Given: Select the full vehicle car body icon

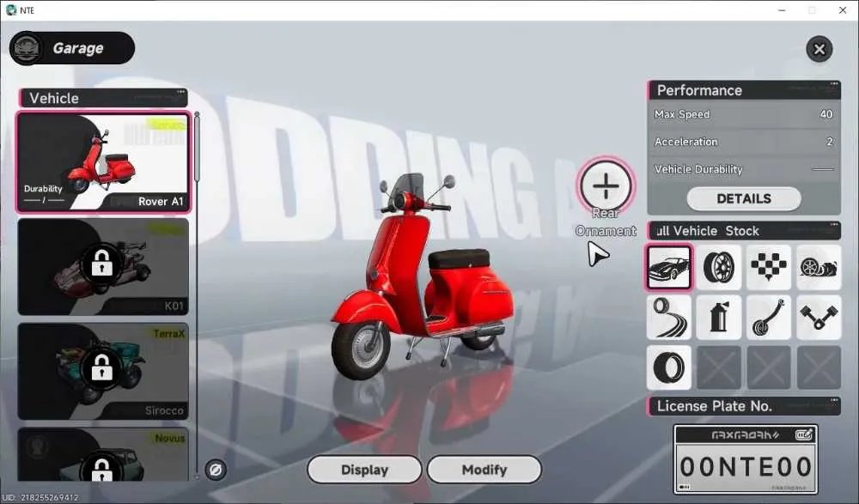Looking at the screenshot, I should tap(669, 267).
